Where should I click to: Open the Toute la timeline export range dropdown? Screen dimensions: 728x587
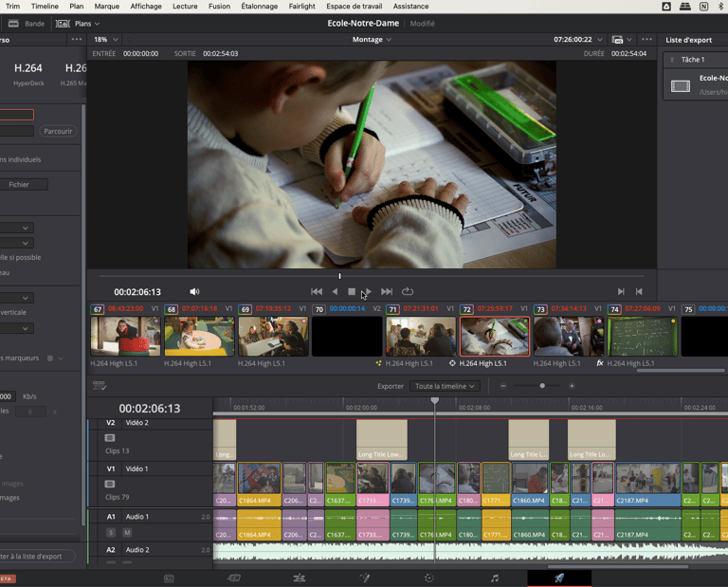point(445,386)
